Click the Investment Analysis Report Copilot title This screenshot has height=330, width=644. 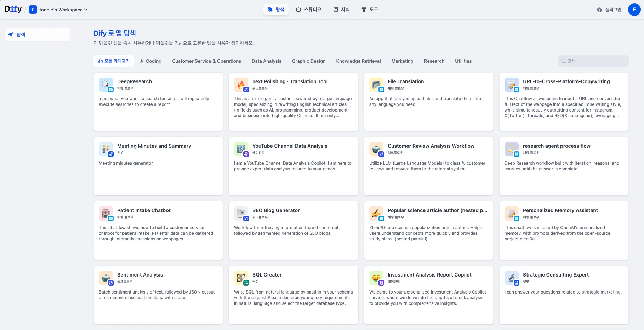429,275
